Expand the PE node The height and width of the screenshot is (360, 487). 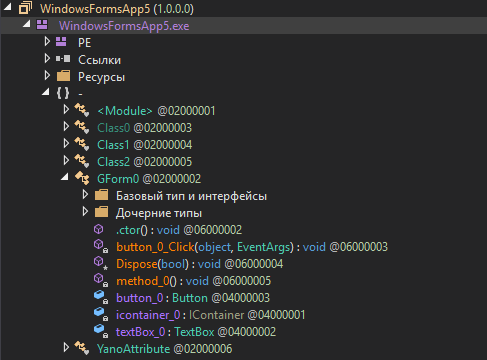click(x=47, y=41)
